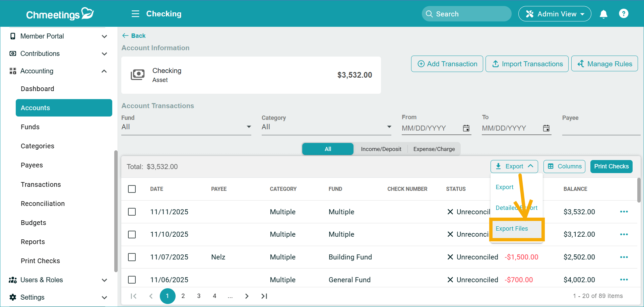The height and width of the screenshot is (307, 644).
Task: Click the transactions table vertical scrollbar
Action: point(639,190)
